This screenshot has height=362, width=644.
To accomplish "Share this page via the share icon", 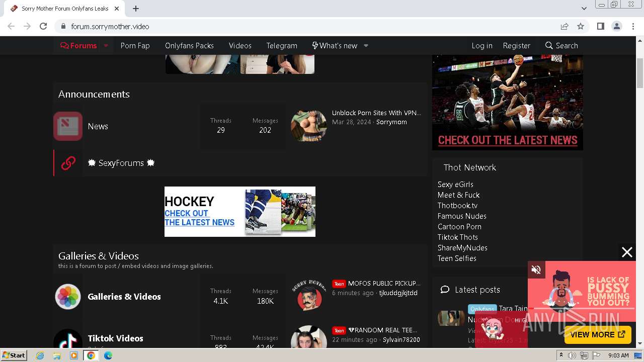I will pyautogui.click(x=565, y=26).
